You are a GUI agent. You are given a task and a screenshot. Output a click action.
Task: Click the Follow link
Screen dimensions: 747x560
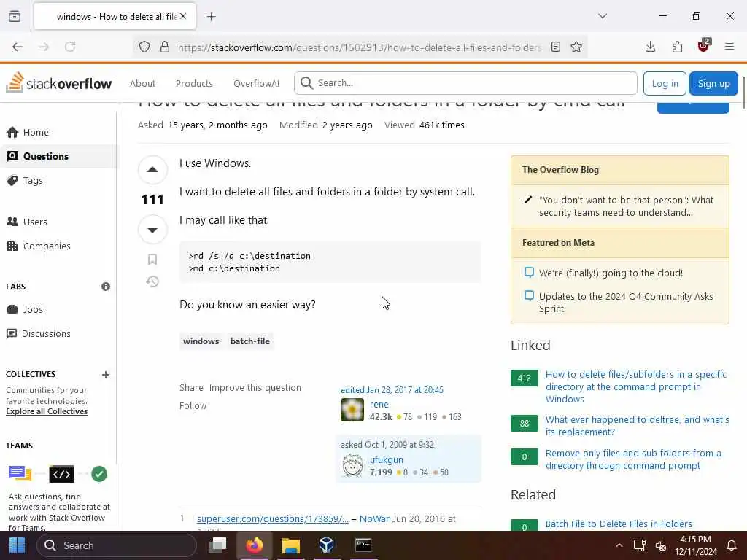(x=193, y=405)
